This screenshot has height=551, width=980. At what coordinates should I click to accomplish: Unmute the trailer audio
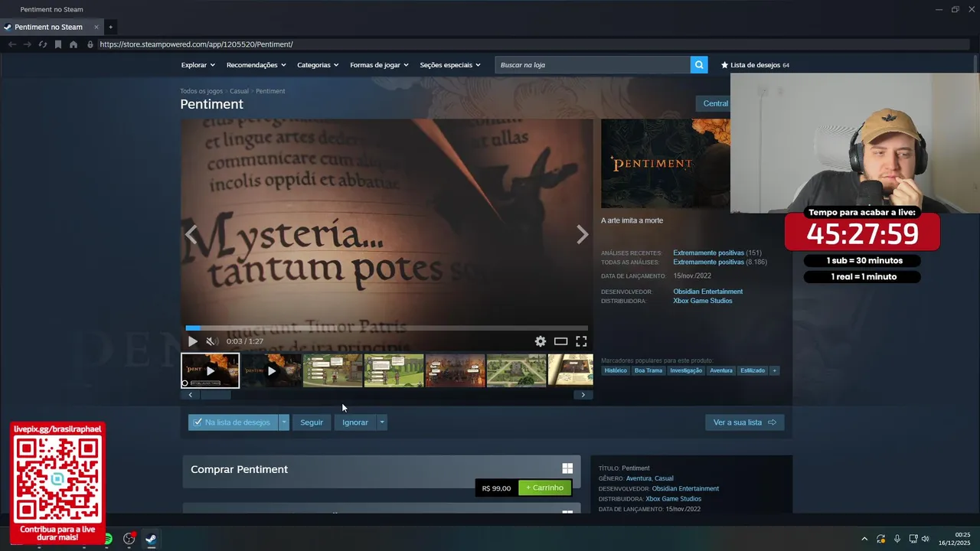[x=212, y=341]
